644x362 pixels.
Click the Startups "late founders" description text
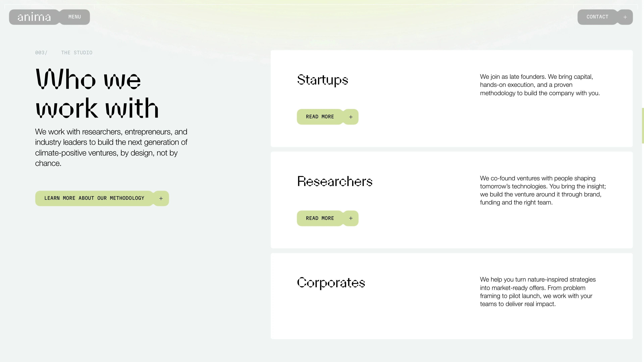tap(540, 85)
